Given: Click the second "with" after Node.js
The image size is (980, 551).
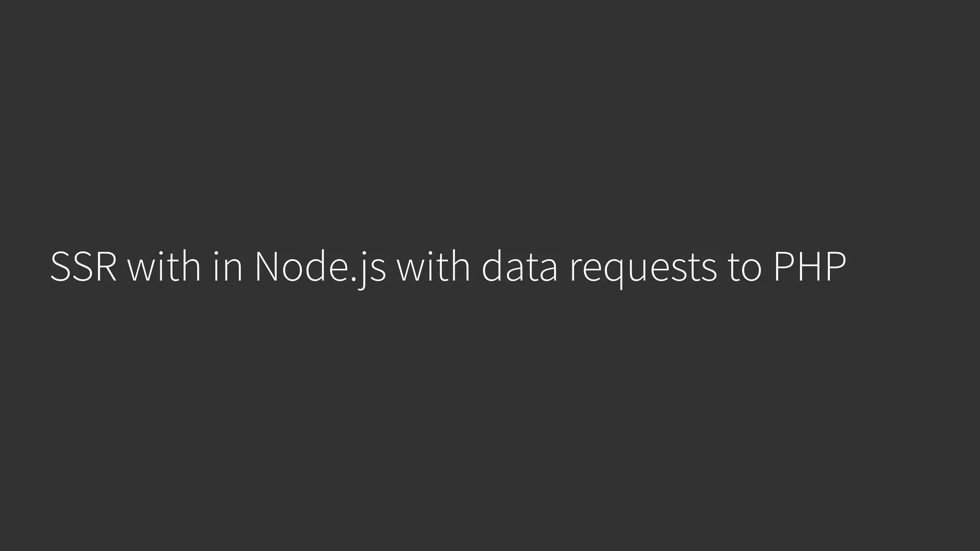Looking at the screenshot, I should click(434, 267).
